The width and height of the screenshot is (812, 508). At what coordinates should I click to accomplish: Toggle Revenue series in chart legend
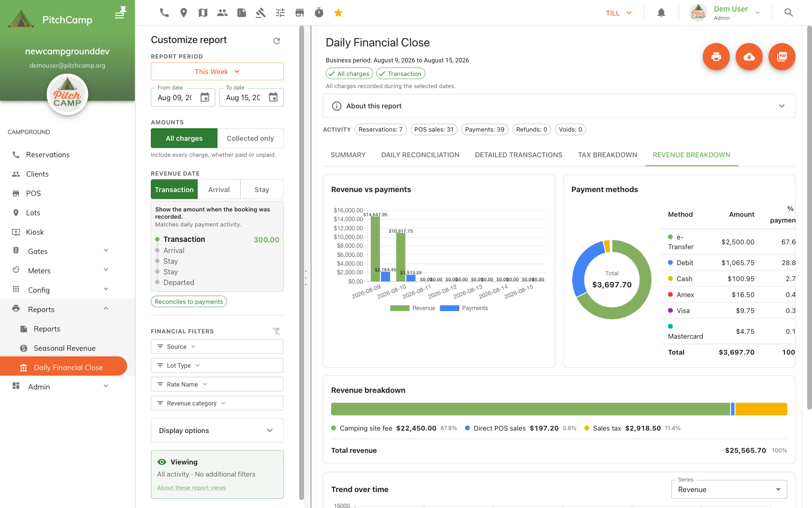pos(413,308)
